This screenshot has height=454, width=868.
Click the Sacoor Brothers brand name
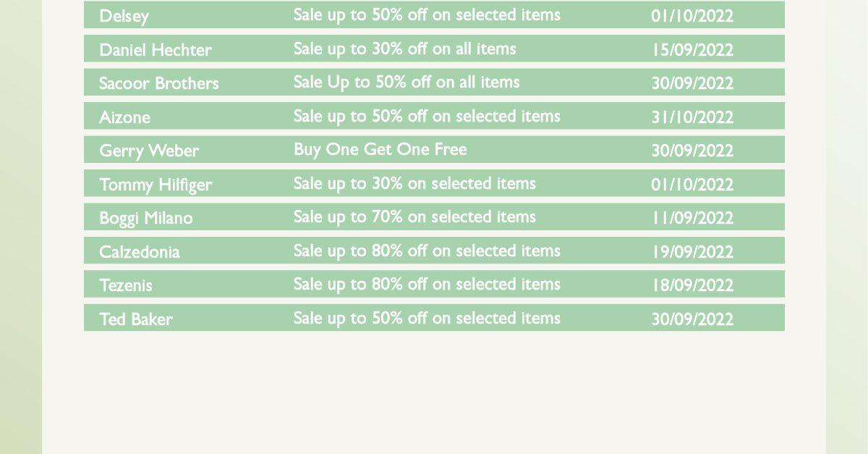[x=158, y=83]
